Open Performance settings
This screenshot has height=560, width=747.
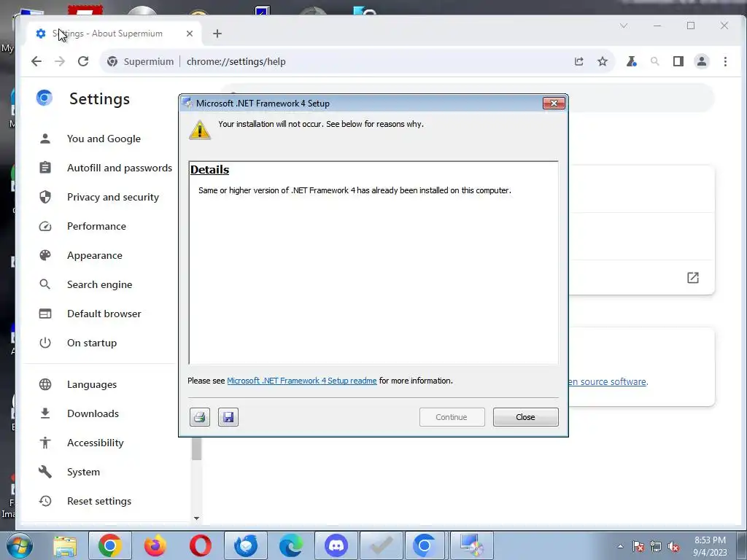[x=96, y=226]
